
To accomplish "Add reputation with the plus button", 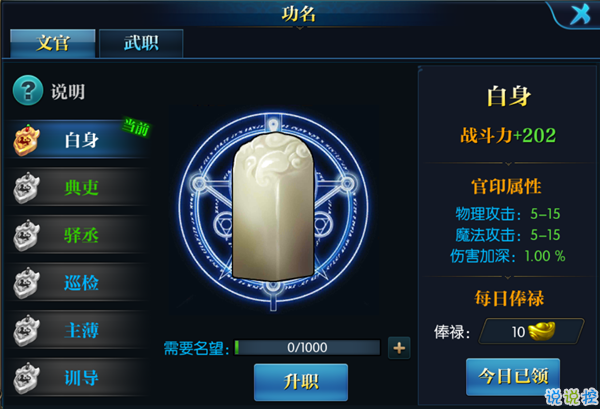I will 399,348.
